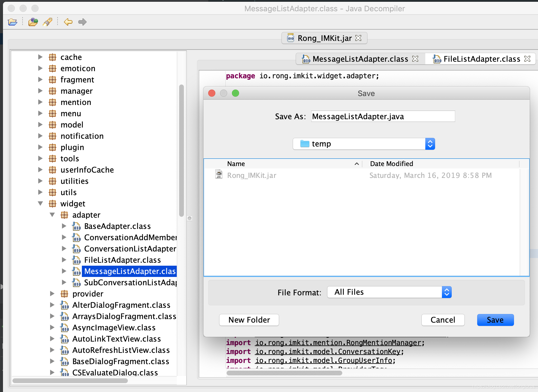Expand the AutoLinkTextView.class node

coord(52,339)
